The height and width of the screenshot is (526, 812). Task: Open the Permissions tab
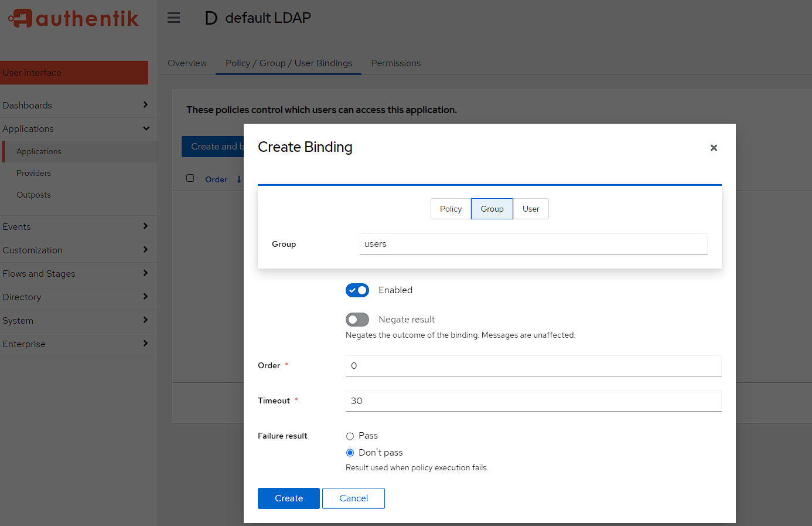395,63
